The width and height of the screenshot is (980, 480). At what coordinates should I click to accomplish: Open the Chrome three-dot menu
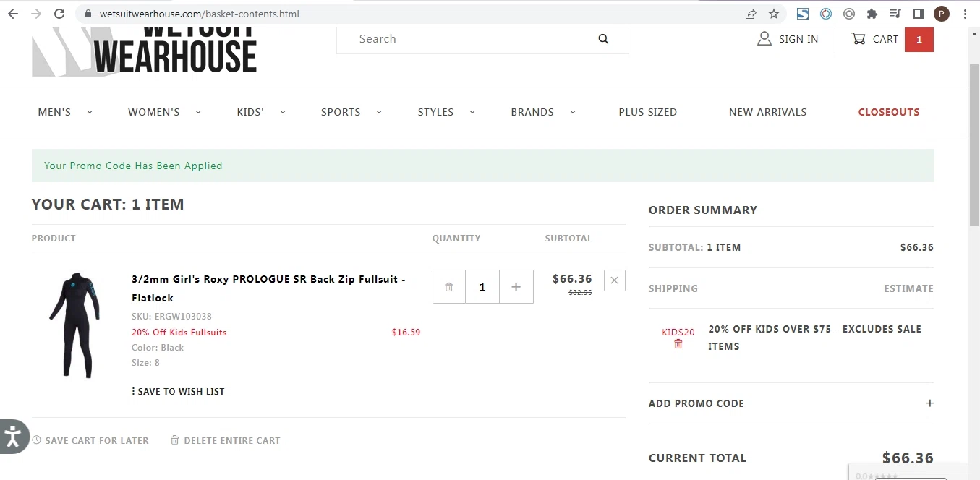pyautogui.click(x=966, y=14)
